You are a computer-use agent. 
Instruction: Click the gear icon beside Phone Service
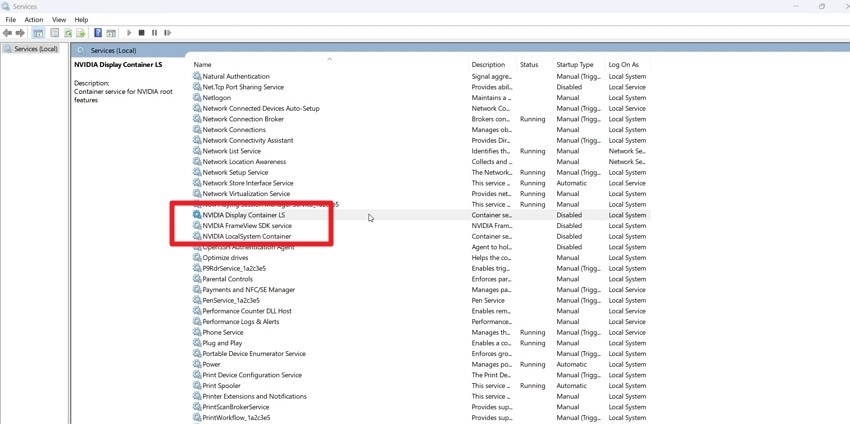197,332
